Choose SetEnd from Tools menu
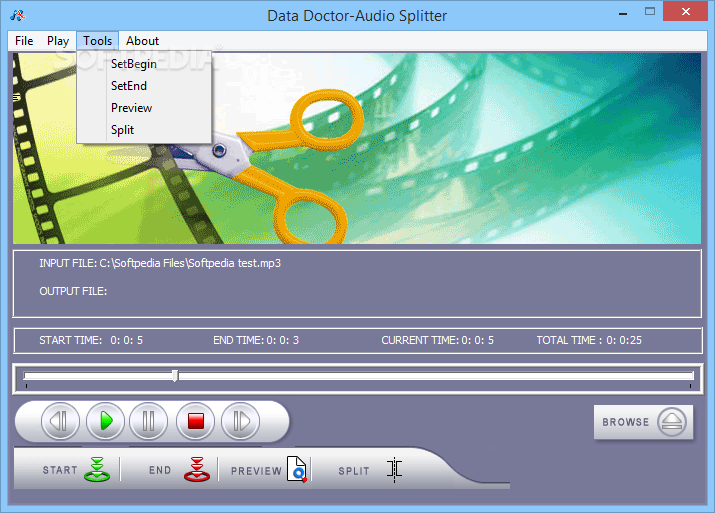The image size is (715, 513). pyautogui.click(x=144, y=86)
